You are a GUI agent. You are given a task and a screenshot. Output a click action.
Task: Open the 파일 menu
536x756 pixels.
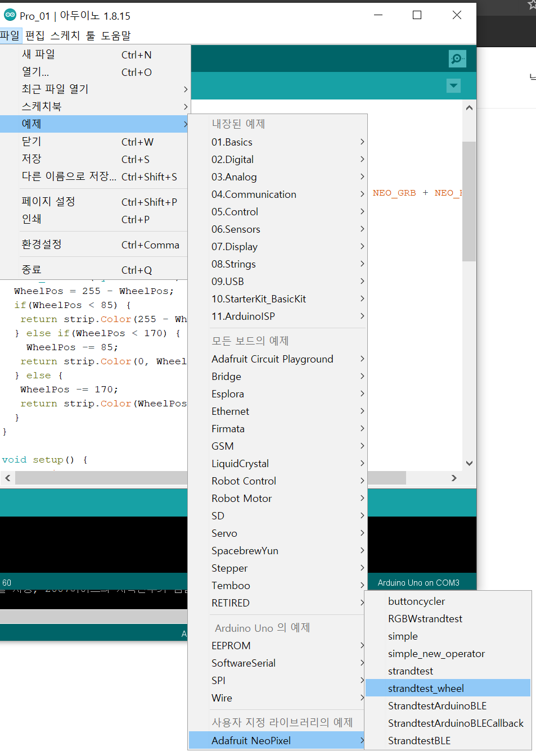pyautogui.click(x=10, y=35)
